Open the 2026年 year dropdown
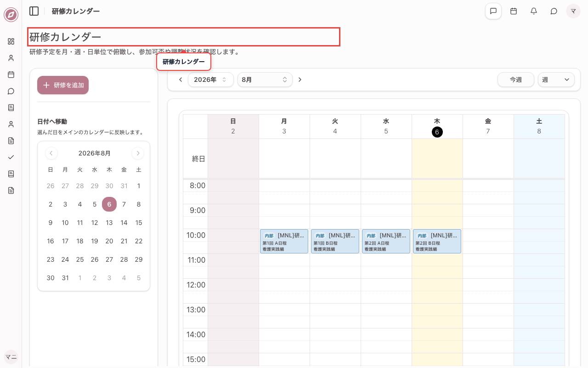588x368 pixels. coord(211,80)
